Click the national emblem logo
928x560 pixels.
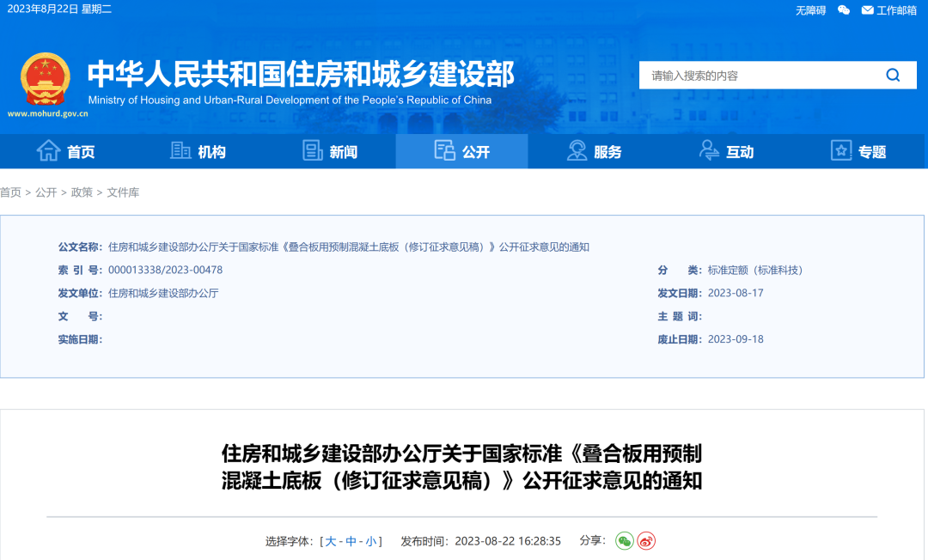tap(46, 79)
